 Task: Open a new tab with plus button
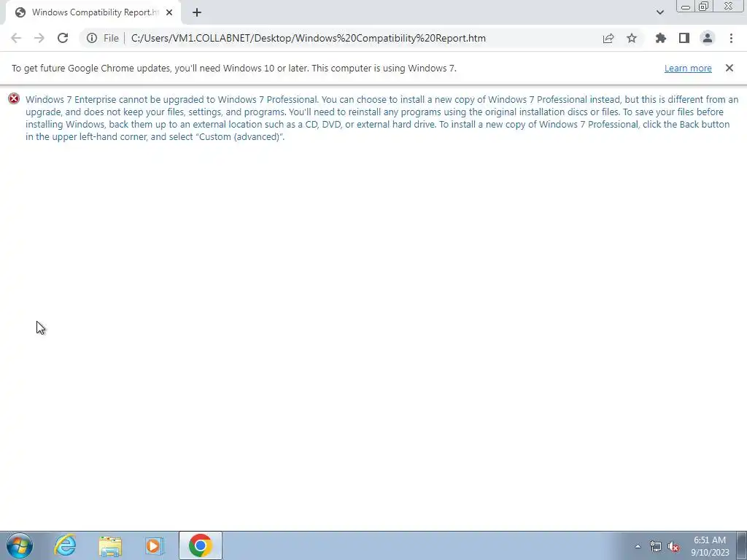coord(197,12)
